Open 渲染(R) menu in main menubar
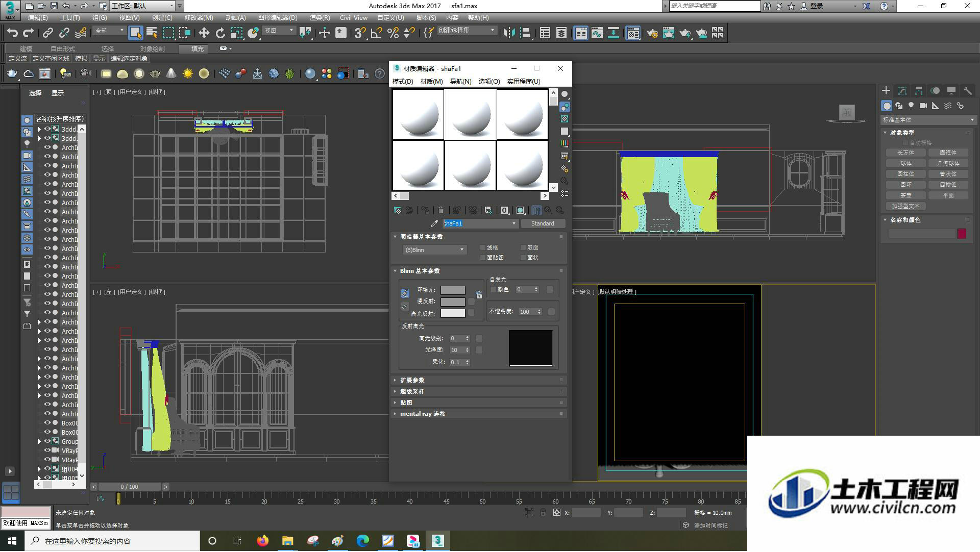The width and height of the screenshot is (980, 552). (x=320, y=17)
